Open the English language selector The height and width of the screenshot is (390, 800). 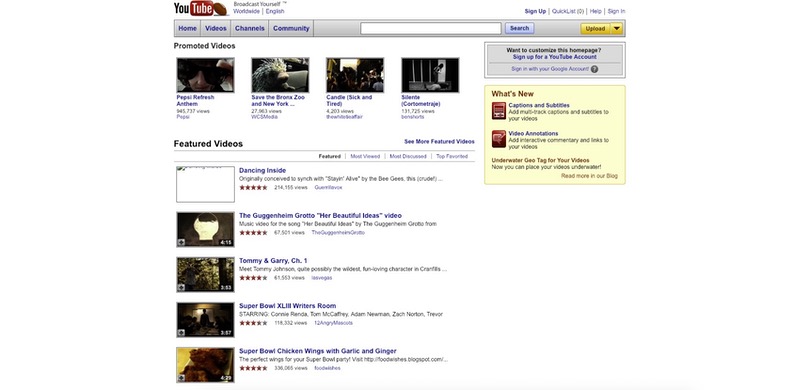point(275,11)
